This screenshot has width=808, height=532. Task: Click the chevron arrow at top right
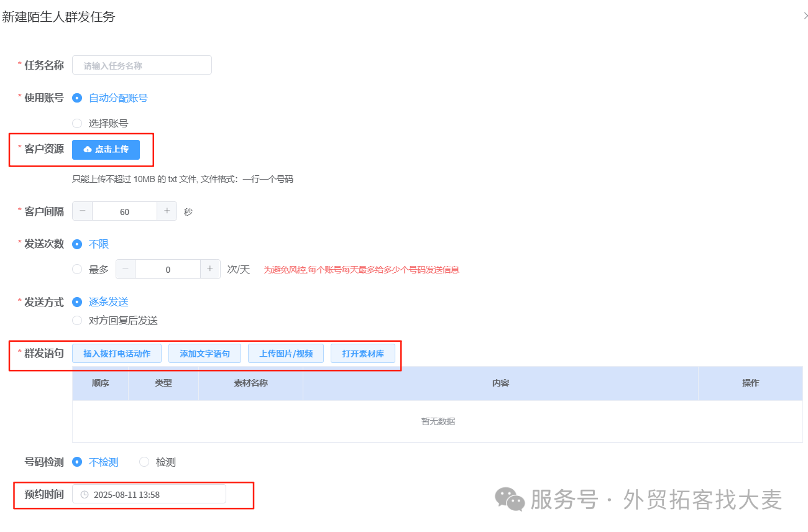806,16
